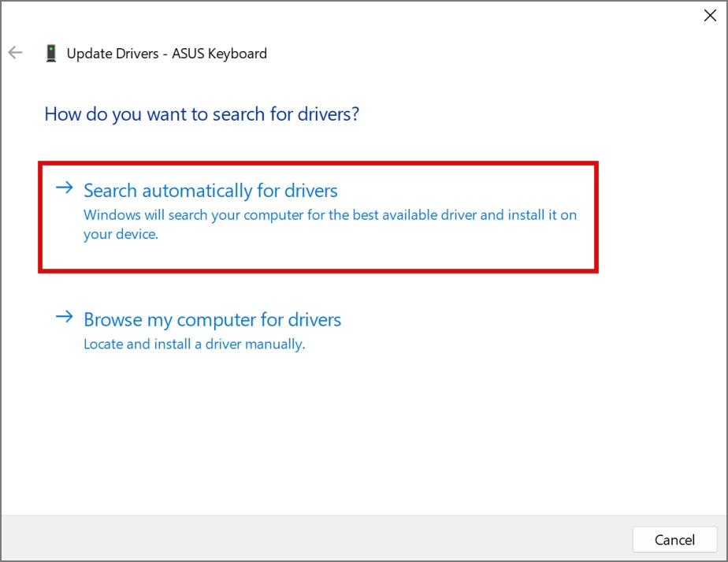Close the Update Drivers dialog with X
This screenshot has width=728, height=562.
[x=710, y=15]
